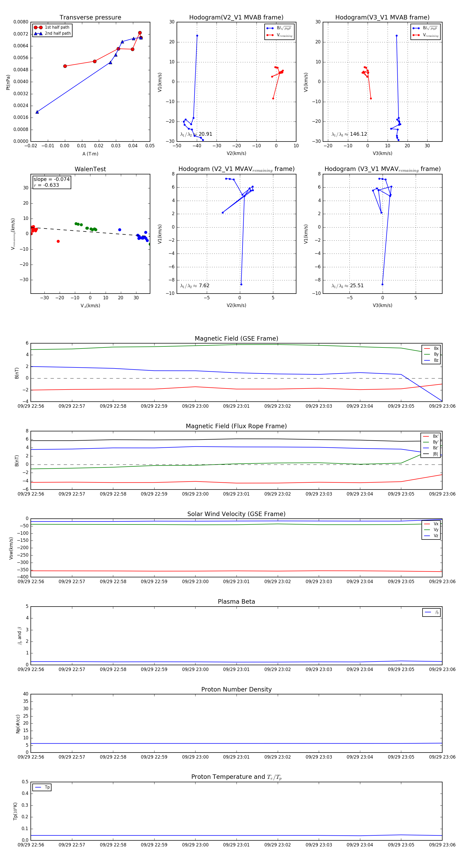Click the 'Plasma Beta' plot title
This screenshot has height=868, width=473.
(x=236, y=602)
